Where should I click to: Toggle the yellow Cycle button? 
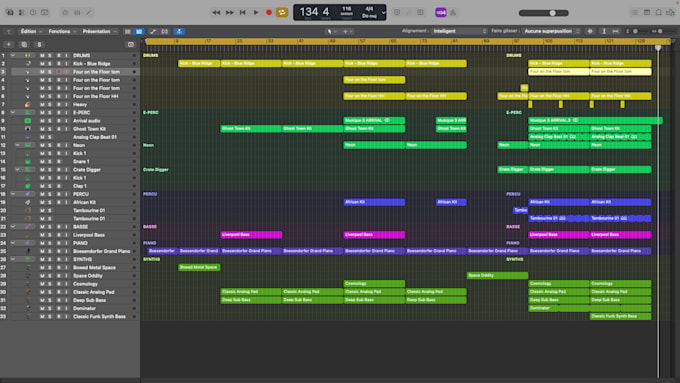coord(282,13)
